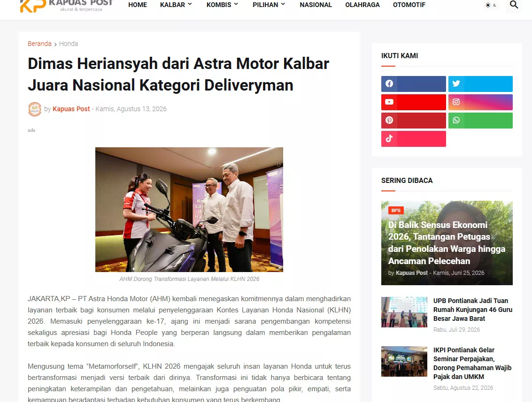Click the paragraph starting Mengusung tema

tap(189, 383)
